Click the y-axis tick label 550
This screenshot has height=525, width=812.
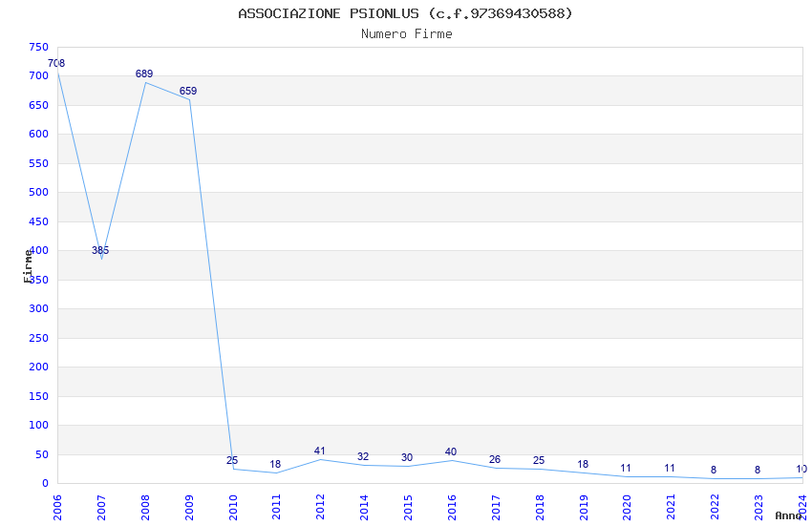click(x=39, y=163)
